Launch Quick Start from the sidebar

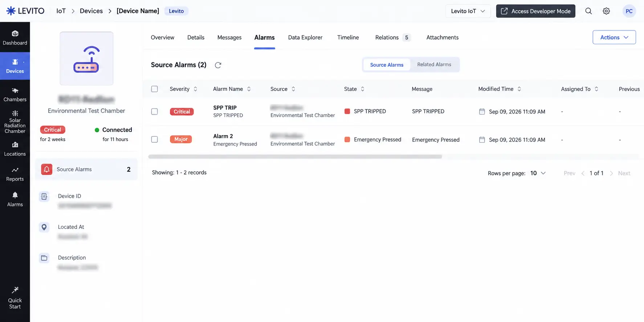pos(15,298)
